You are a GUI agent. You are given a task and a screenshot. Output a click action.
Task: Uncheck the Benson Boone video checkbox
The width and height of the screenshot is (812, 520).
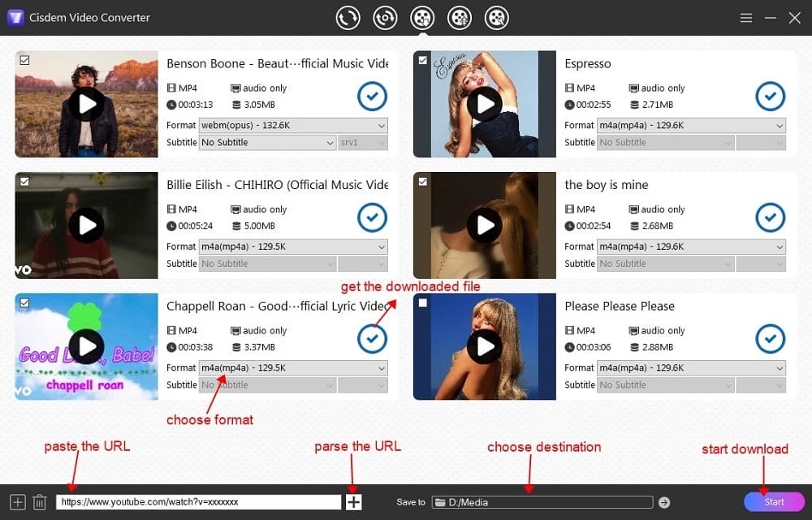[x=25, y=59]
